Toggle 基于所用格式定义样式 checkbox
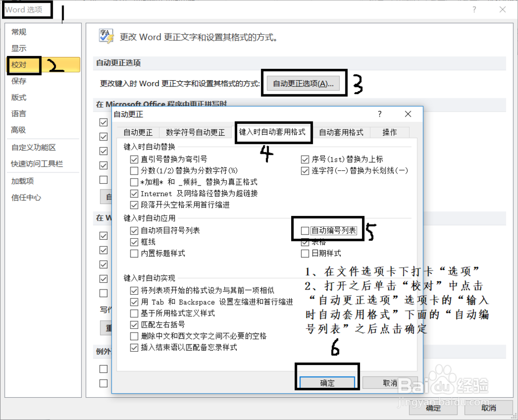Screen dimensions: 518x420 134,313
